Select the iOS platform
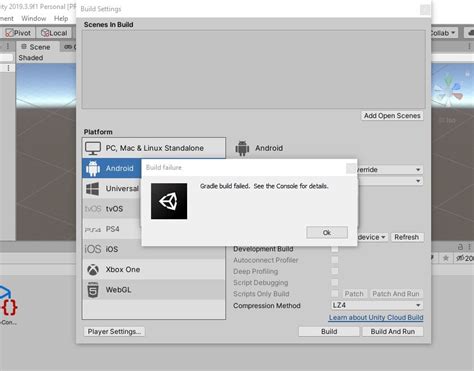The height and width of the screenshot is (371, 474). pos(154,249)
